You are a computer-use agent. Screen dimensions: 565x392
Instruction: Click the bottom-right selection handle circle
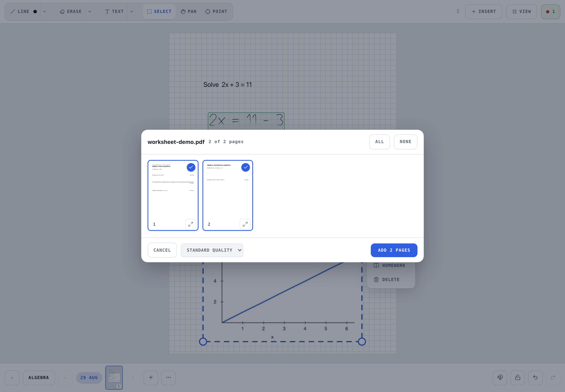(362, 342)
